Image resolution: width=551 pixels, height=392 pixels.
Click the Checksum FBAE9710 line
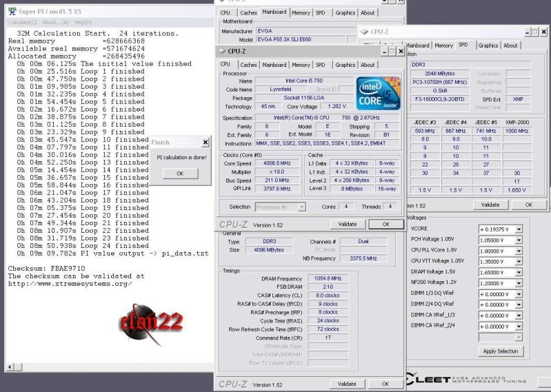coord(46,269)
